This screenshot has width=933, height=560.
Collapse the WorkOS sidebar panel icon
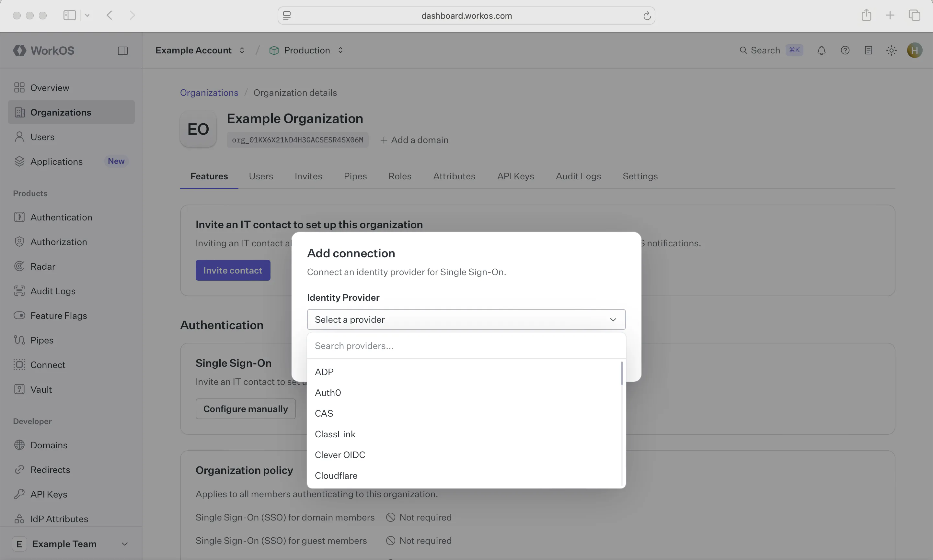pyautogui.click(x=123, y=50)
